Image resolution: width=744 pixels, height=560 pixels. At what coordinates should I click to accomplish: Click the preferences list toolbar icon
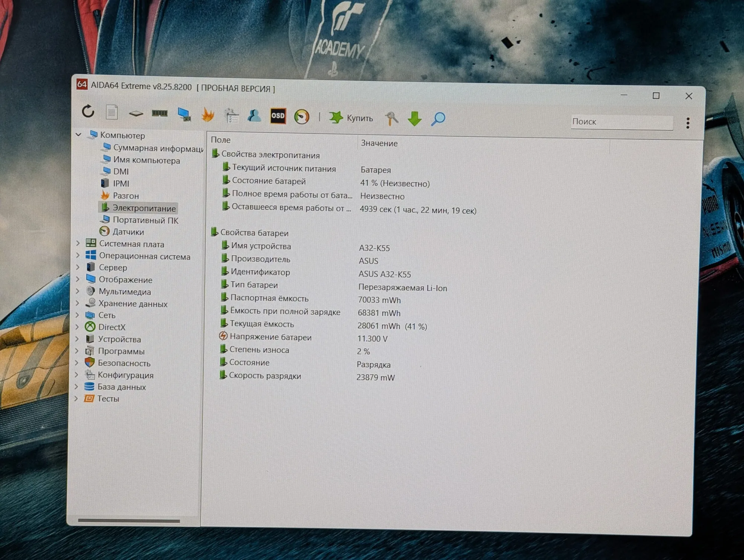tap(232, 115)
